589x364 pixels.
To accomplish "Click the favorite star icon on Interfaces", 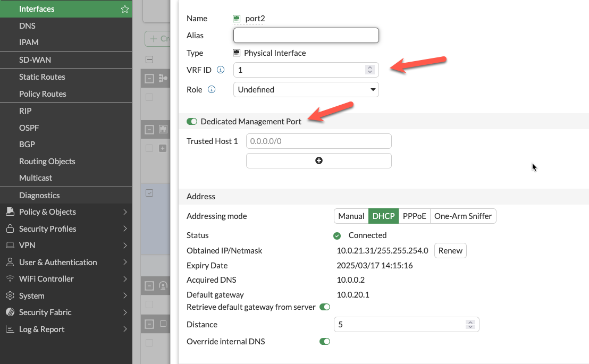I will click(125, 9).
